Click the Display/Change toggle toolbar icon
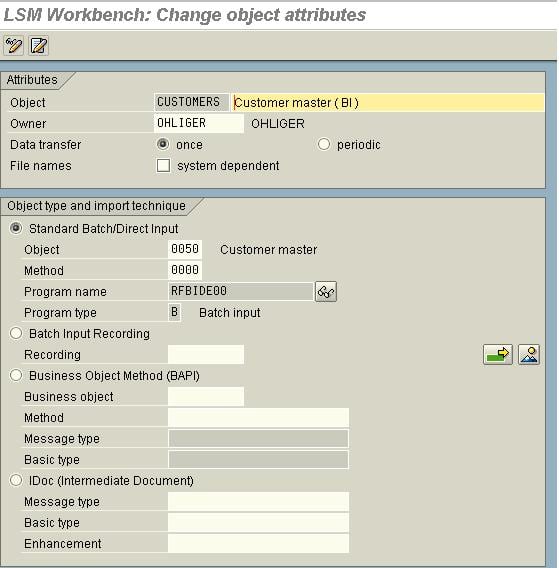The height and width of the screenshot is (568, 559). coord(13,46)
